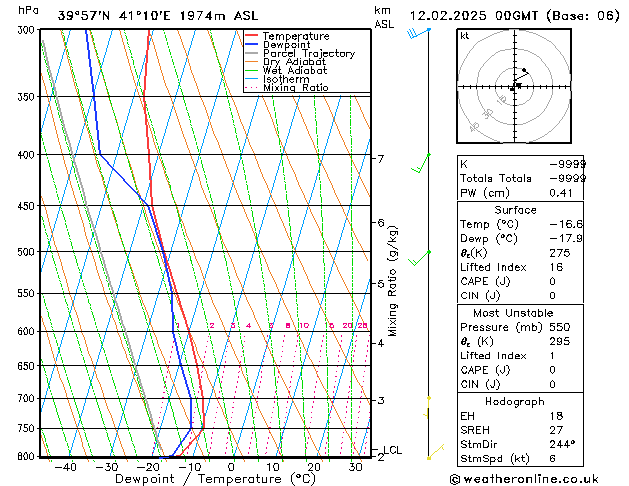The image size is (629, 486).
Task: Click the 700 hPa pressure label
Action: click(x=28, y=399)
